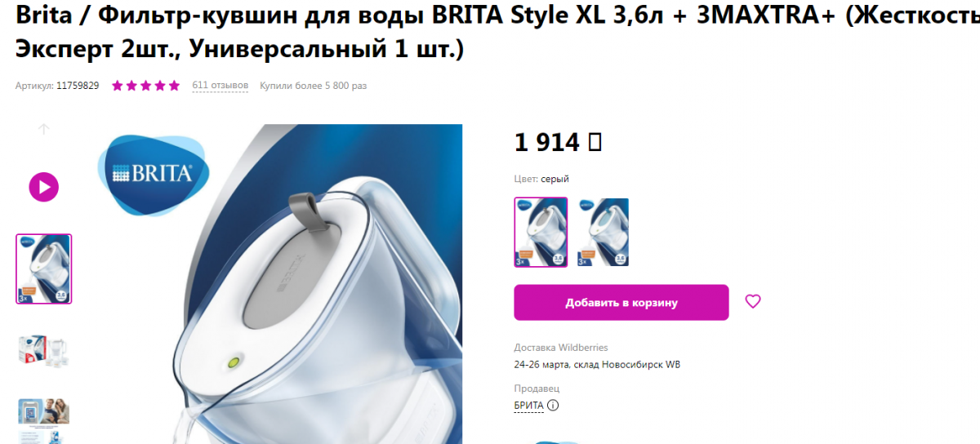
Task: Click the product title heading
Action: 490,33
